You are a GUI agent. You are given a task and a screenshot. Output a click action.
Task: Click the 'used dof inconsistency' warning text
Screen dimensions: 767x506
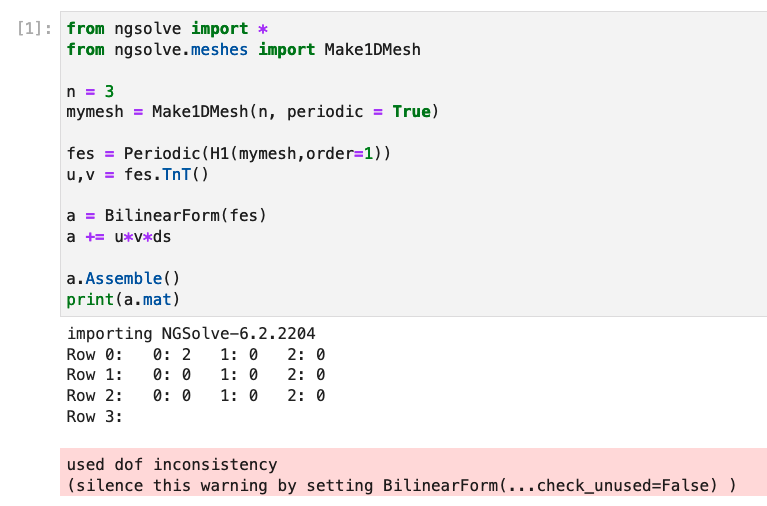pos(172,465)
